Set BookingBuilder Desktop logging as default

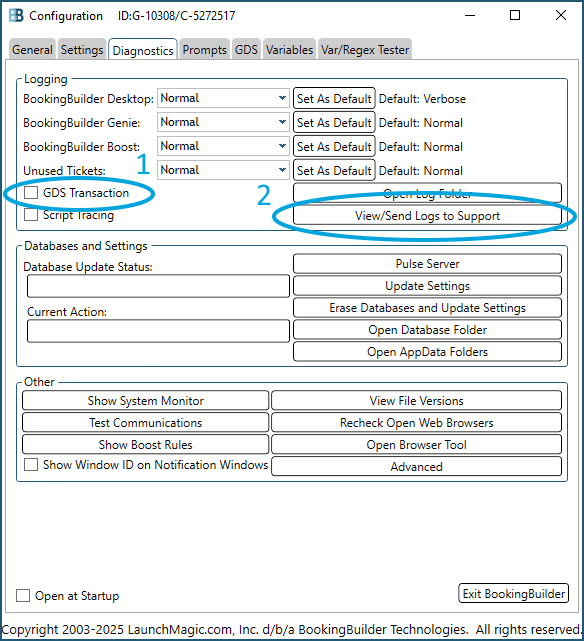click(x=334, y=99)
